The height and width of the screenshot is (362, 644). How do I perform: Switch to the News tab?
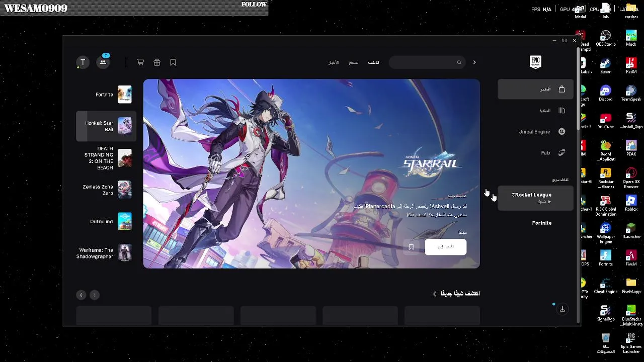pyautogui.click(x=334, y=62)
